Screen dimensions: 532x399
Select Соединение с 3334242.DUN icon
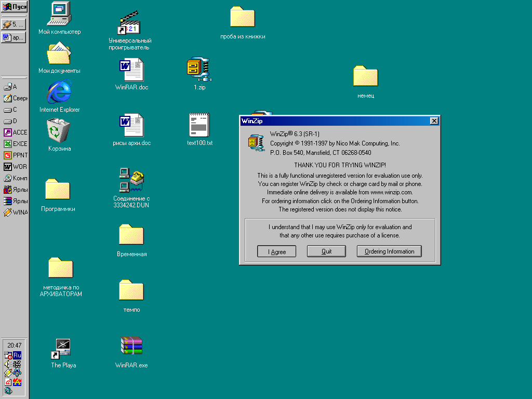[131, 188]
